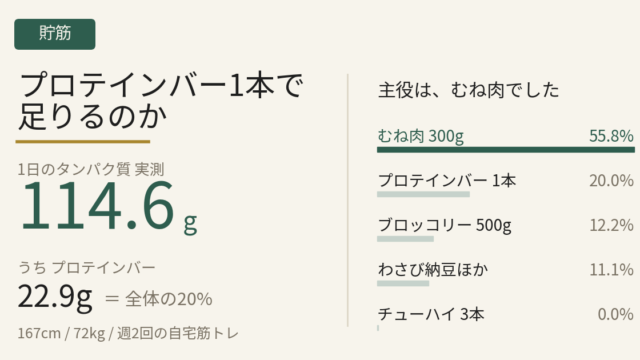Click the 0.0% value for チューハイ
Viewport: 640px width, 360px height.
(616, 314)
